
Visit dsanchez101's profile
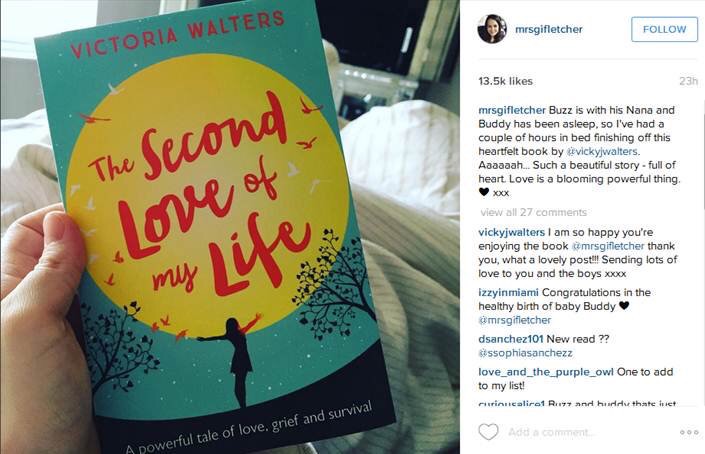[511, 339]
